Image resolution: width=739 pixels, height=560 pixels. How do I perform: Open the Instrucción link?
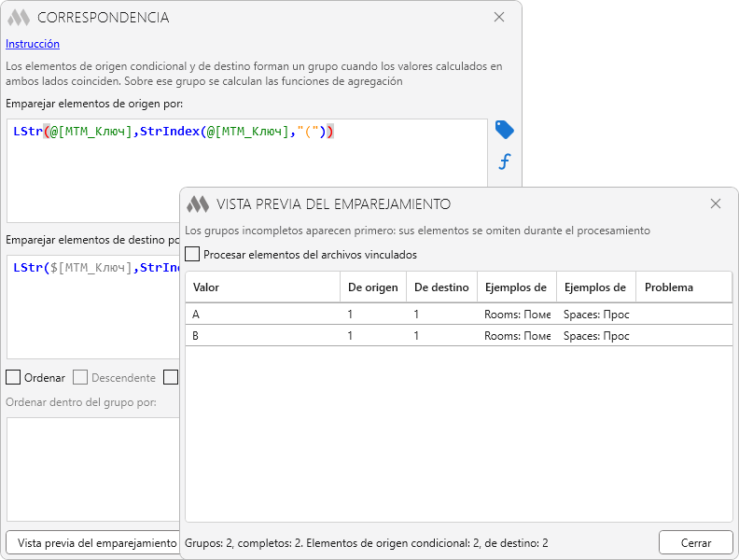pyautogui.click(x=33, y=44)
